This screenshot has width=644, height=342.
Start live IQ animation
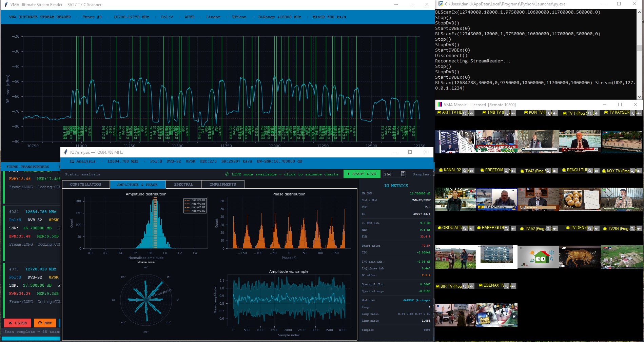[362, 174]
